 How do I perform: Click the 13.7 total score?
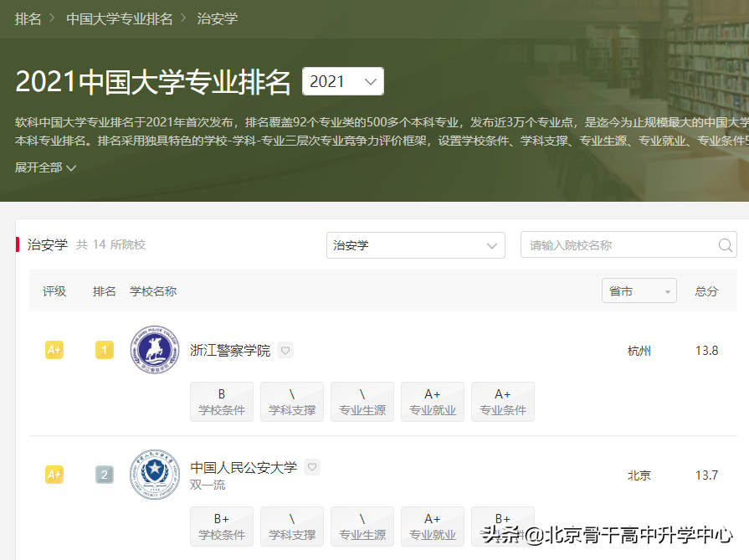(706, 475)
